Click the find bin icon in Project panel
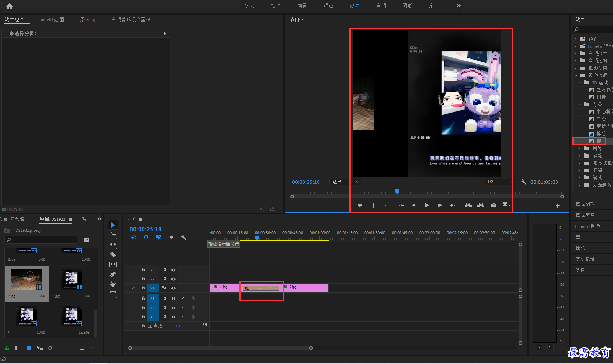Viewport: 613px width, 364px height. click(87, 240)
